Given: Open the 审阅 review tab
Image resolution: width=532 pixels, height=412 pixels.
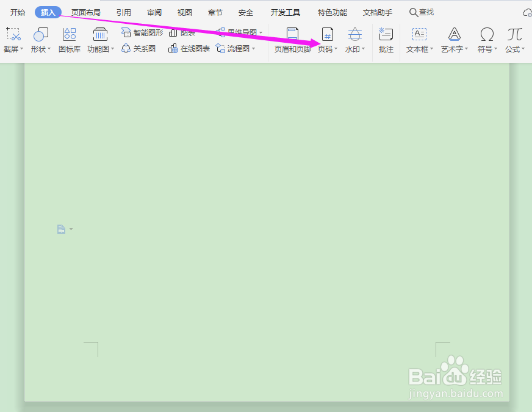Looking at the screenshot, I should point(154,12).
